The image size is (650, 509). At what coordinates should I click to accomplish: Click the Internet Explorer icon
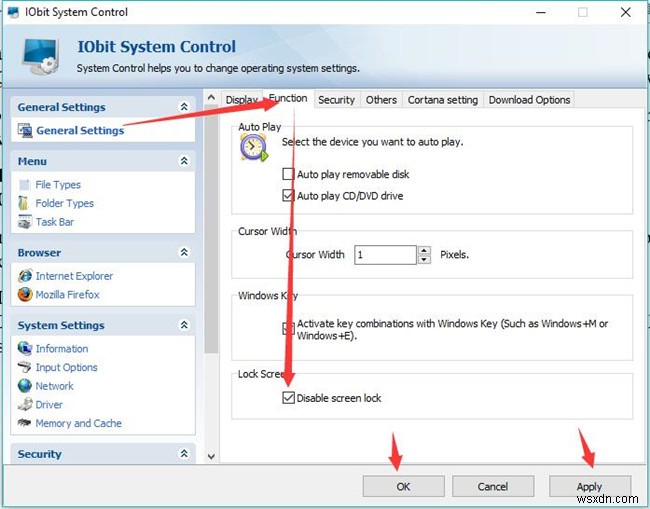[x=25, y=276]
